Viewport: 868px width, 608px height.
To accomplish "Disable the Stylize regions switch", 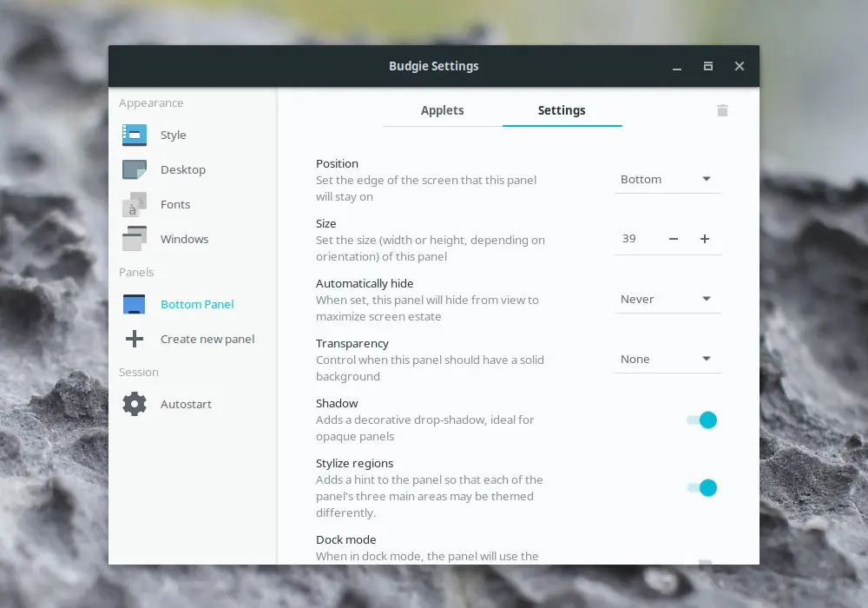I will tap(702, 488).
